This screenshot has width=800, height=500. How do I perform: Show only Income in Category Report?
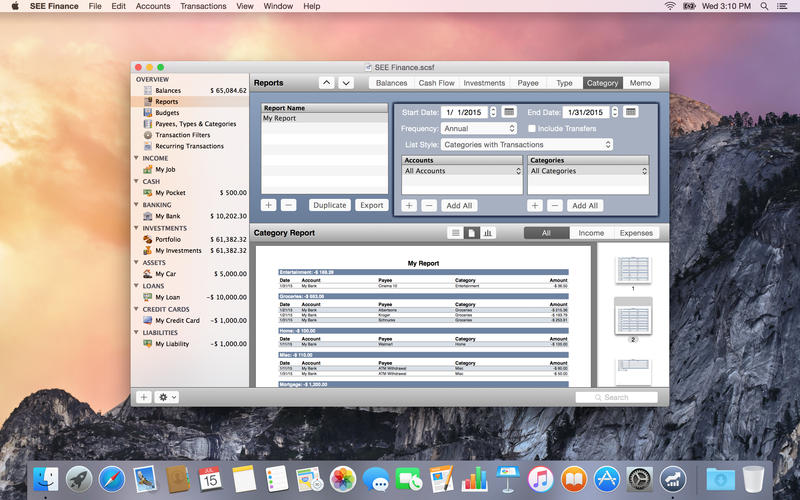[591, 233]
